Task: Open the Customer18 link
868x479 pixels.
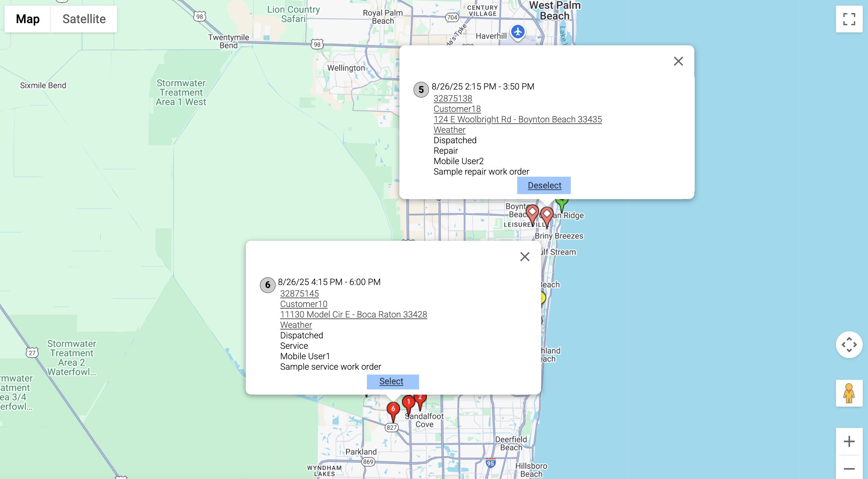Action: click(457, 109)
